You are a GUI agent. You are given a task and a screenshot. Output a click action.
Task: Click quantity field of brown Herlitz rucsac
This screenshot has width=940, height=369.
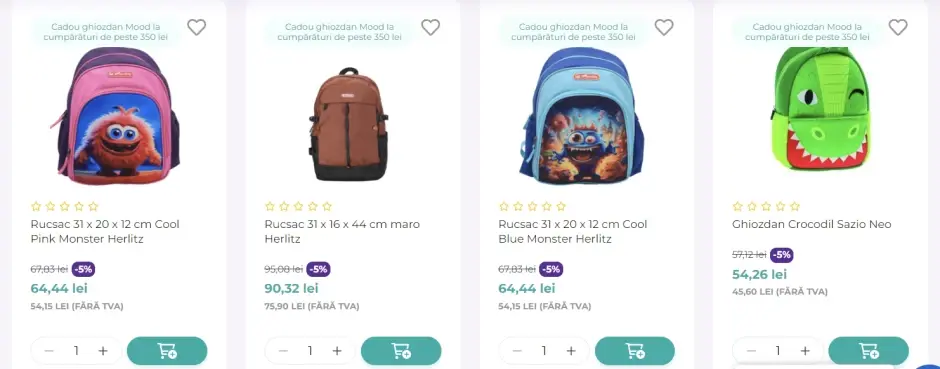310,351
